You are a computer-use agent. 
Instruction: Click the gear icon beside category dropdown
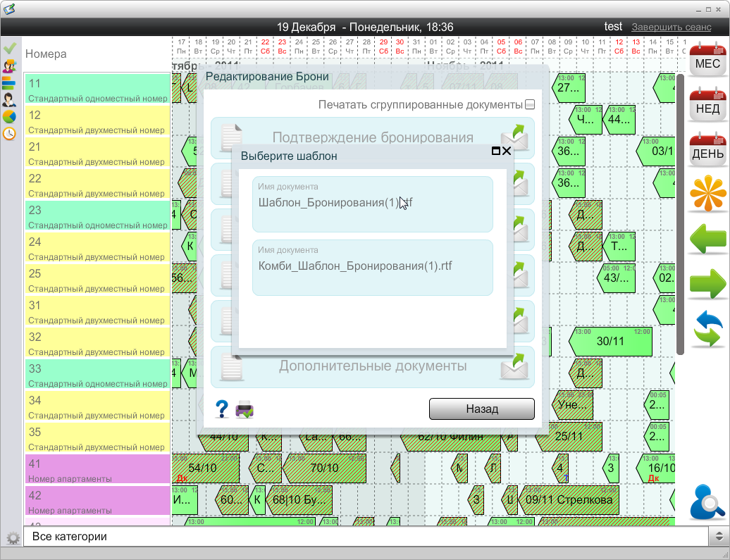coord(12,537)
